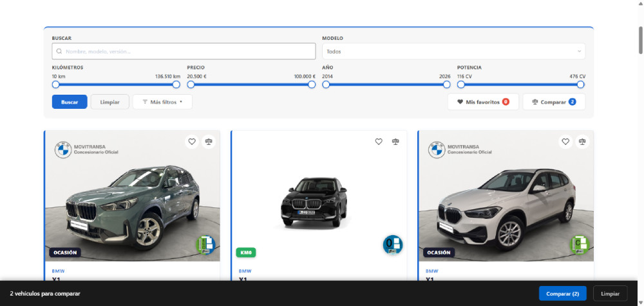Click the Año maximum slider handle
This screenshot has width=644, height=306.
coord(447,84)
